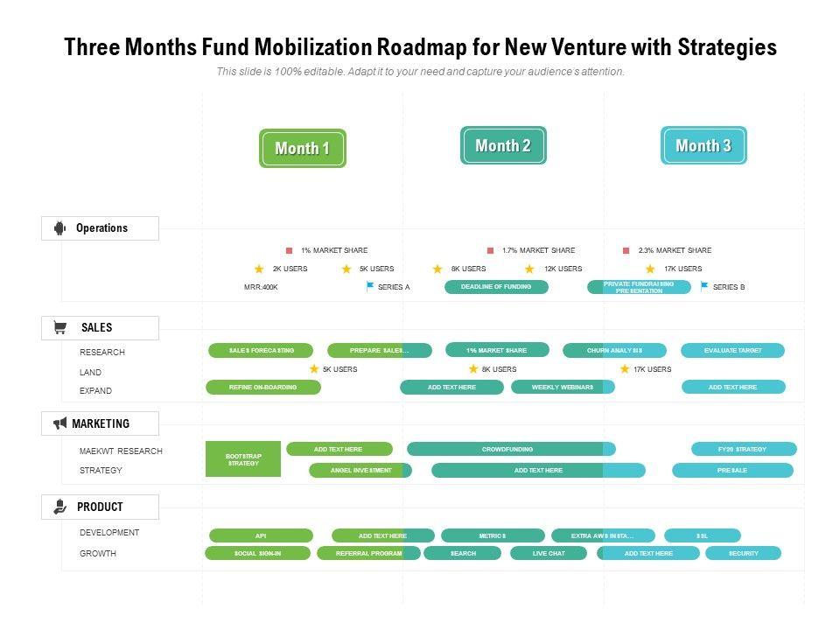Click the shopping cart icon beside SALES
840x630 pixels.
(x=59, y=328)
